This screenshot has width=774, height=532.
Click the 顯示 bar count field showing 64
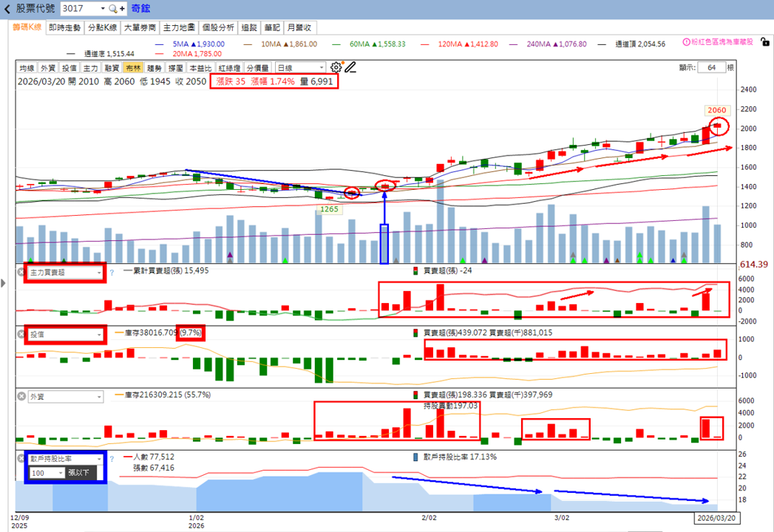(711, 68)
